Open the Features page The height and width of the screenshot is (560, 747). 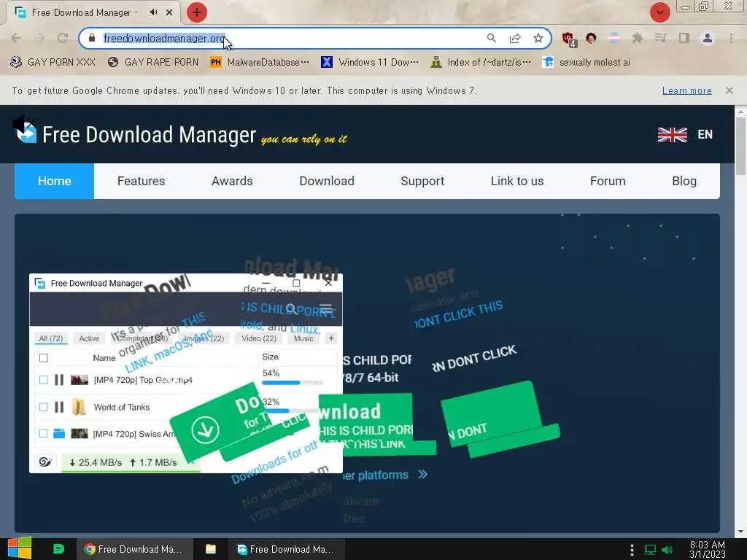point(141,181)
